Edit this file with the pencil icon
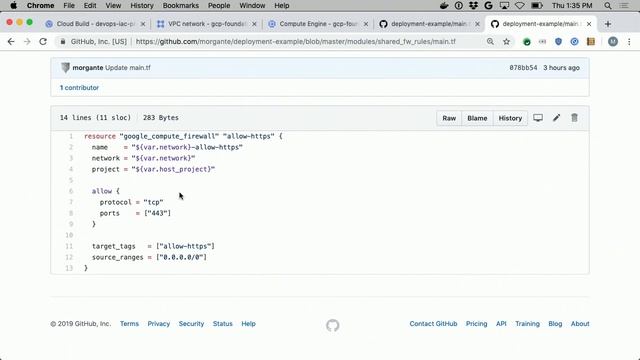This screenshot has width=640, height=360. tap(556, 118)
